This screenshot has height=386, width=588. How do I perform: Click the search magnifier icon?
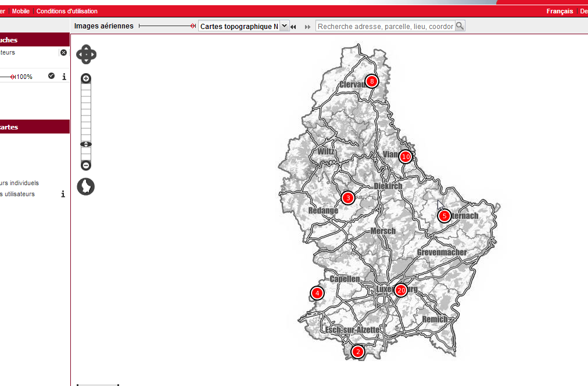click(x=460, y=26)
